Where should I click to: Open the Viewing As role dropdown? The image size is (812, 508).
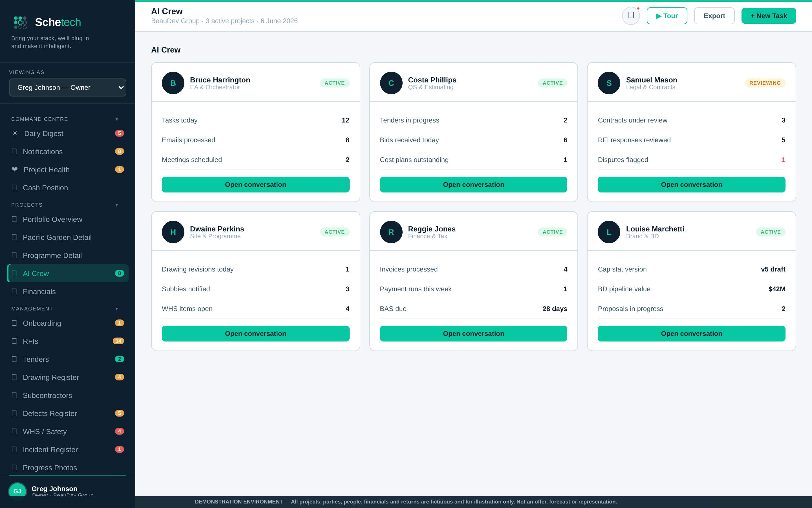pyautogui.click(x=68, y=87)
